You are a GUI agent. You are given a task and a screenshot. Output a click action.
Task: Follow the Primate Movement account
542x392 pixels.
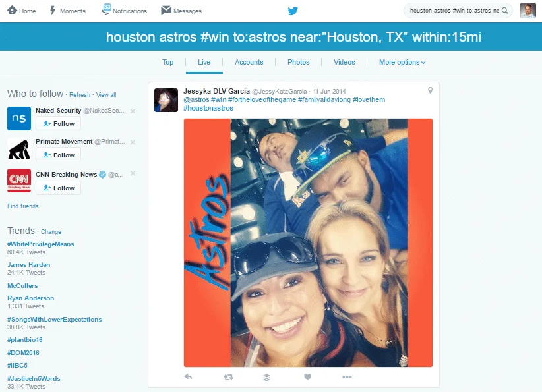tap(58, 155)
